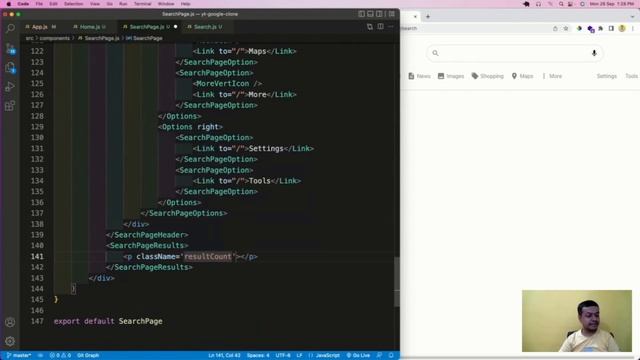The image size is (640, 360).
Task: Open notifications bell in status bar
Action: click(391, 356)
